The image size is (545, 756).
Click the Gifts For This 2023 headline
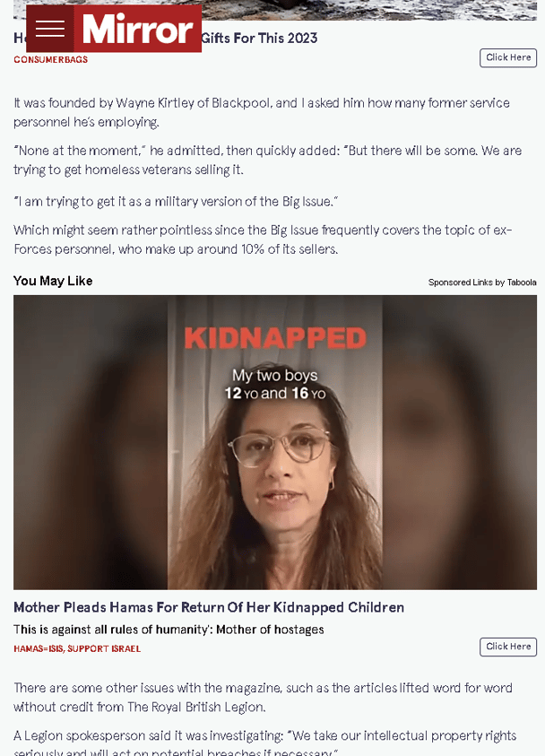[x=259, y=38]
